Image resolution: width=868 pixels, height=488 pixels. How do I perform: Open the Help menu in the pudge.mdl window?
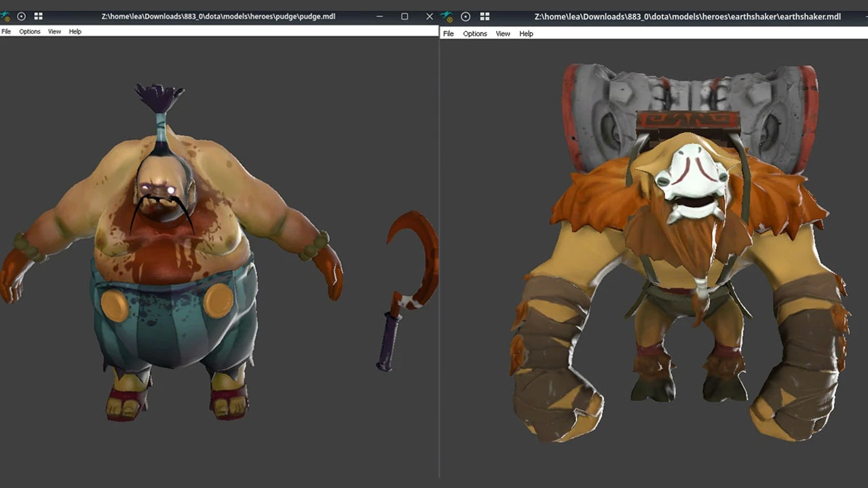(75, 31)
